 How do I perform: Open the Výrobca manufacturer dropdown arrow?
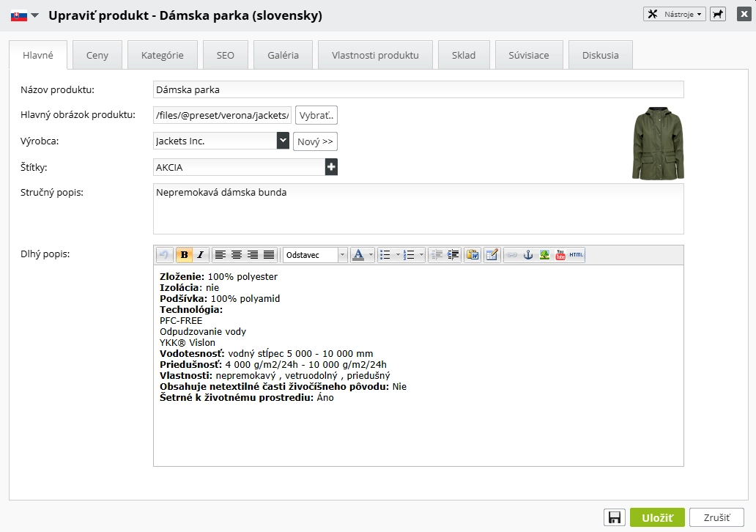(x=283, y=141)
